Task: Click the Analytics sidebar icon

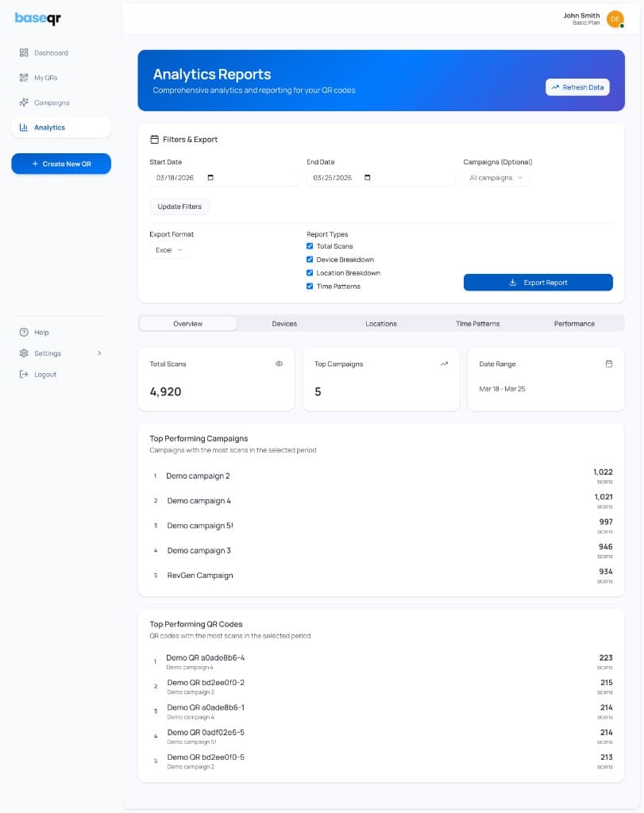Action: pyautogui.click(x=25, y=127)
